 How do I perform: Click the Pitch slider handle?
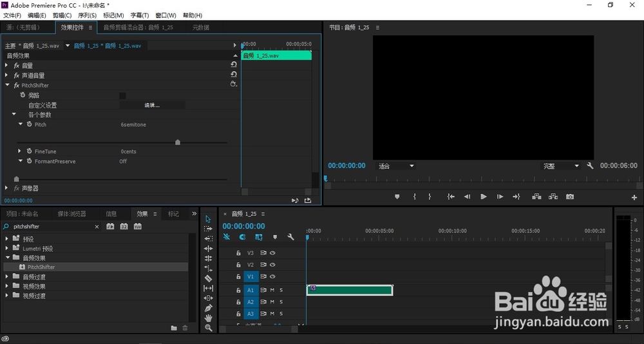[178, 142]
